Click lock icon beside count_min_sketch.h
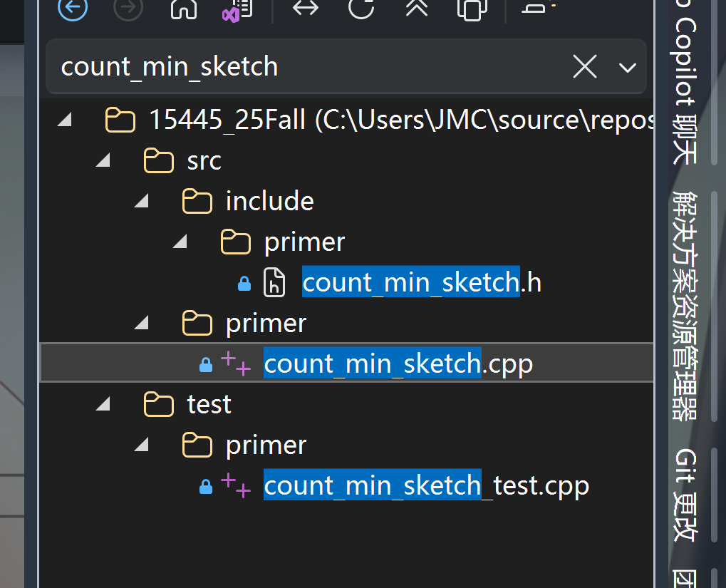Viewport: 726px width, 588px height. click(x=244, y=283)
